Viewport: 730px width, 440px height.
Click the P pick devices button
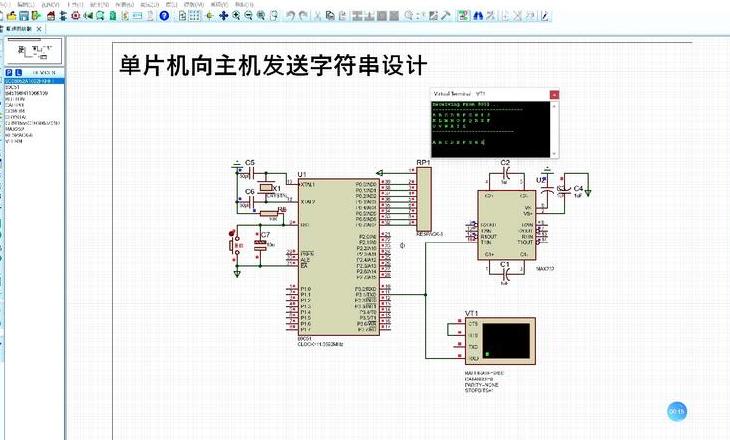pyautogui.click(x=9, y=73)
